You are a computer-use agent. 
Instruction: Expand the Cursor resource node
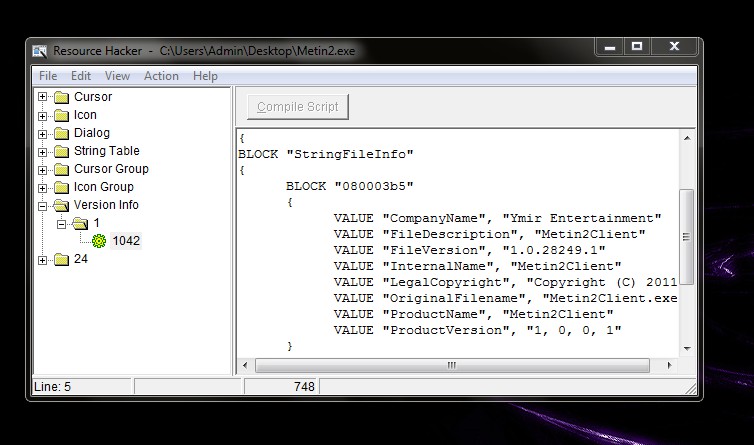[42, 97]
